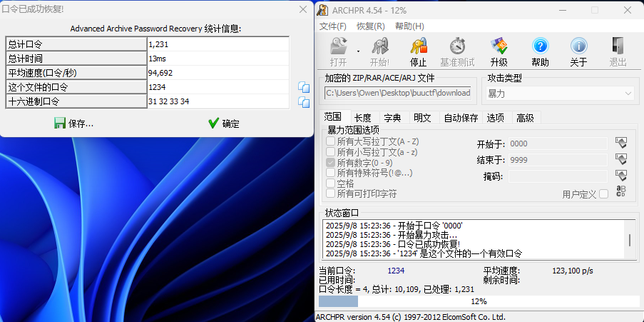The image size is (644, 322).
Task: Switch to the 选项 tab
Action: [496, 118]
